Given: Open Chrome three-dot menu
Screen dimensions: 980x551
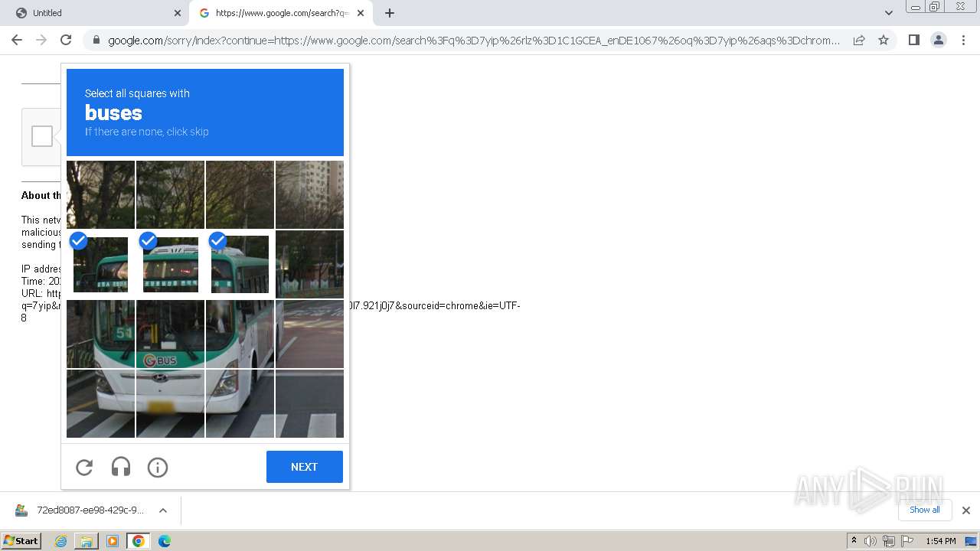Looking at the screenshot, I should tap(963, 40).
